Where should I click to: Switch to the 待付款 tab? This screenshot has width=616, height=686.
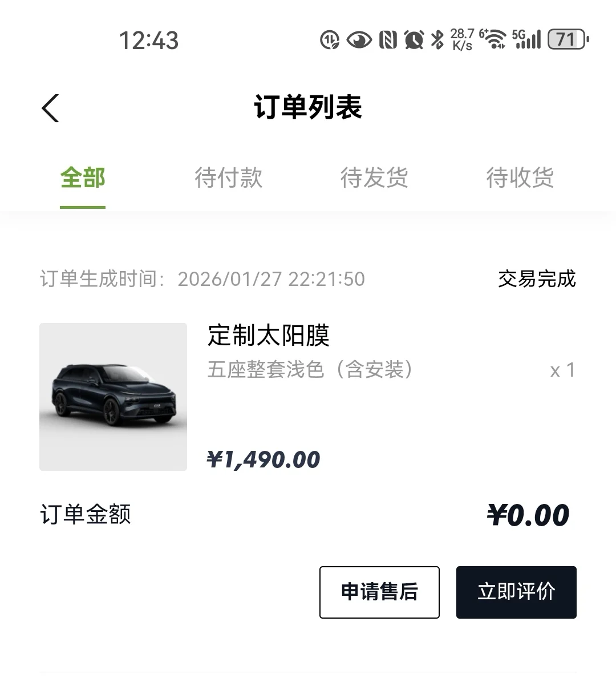tap(228, 177)
